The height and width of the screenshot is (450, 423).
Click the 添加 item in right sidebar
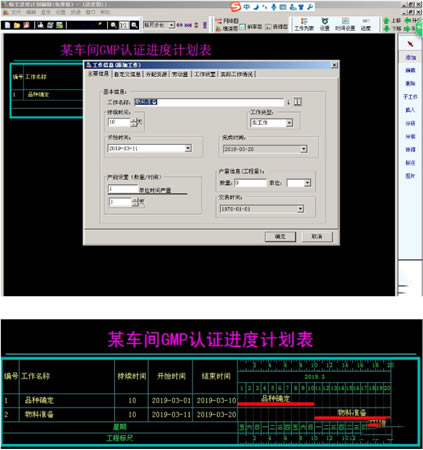(410, 57)
